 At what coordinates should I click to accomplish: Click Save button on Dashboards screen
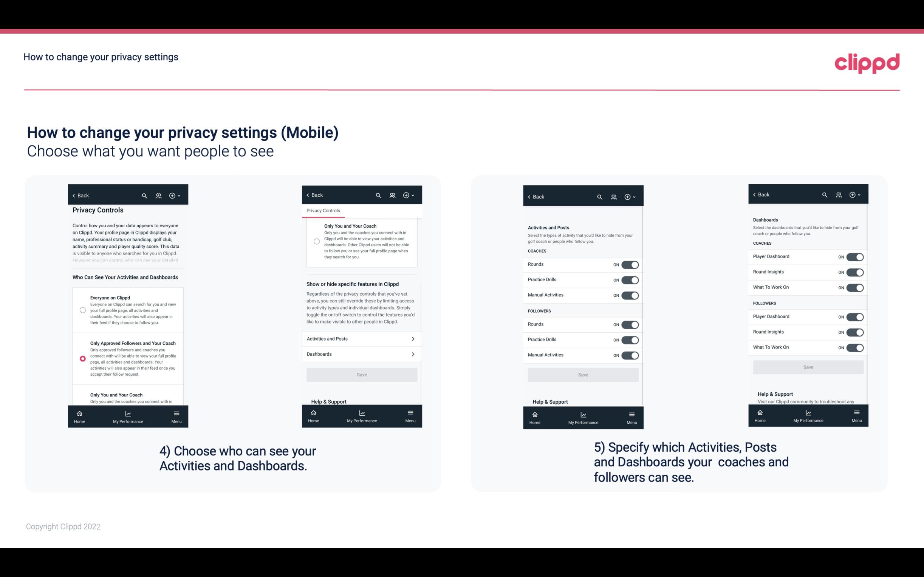808,367
